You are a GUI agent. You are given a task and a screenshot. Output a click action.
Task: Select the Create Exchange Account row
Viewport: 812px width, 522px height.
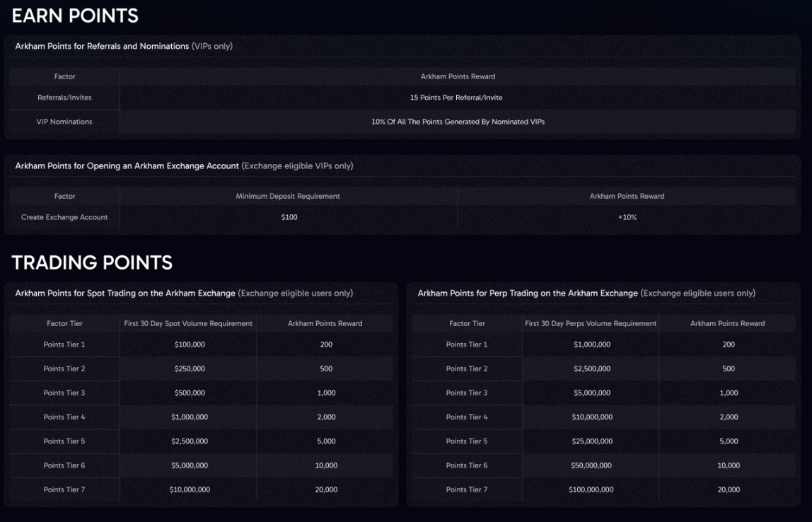point(402,217)
